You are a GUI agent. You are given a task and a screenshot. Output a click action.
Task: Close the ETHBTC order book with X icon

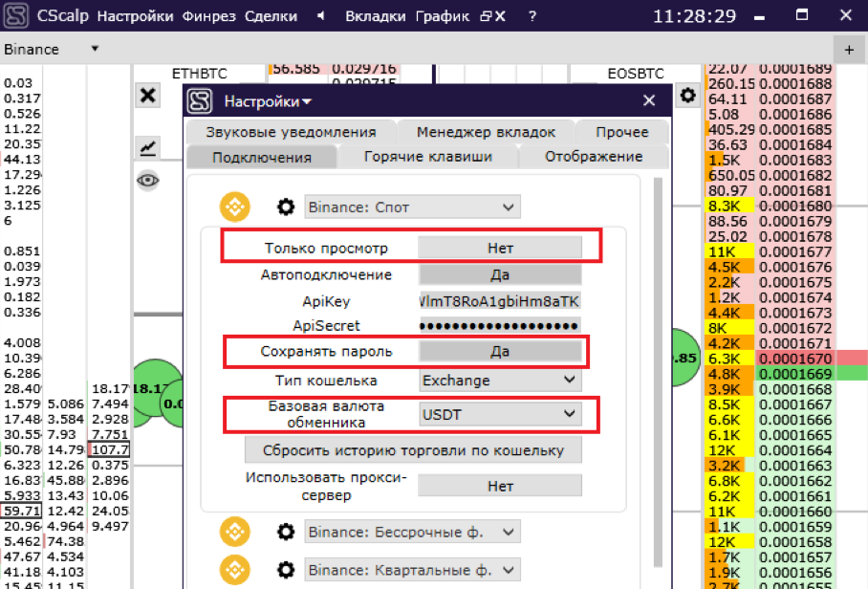tap(148, 96)
